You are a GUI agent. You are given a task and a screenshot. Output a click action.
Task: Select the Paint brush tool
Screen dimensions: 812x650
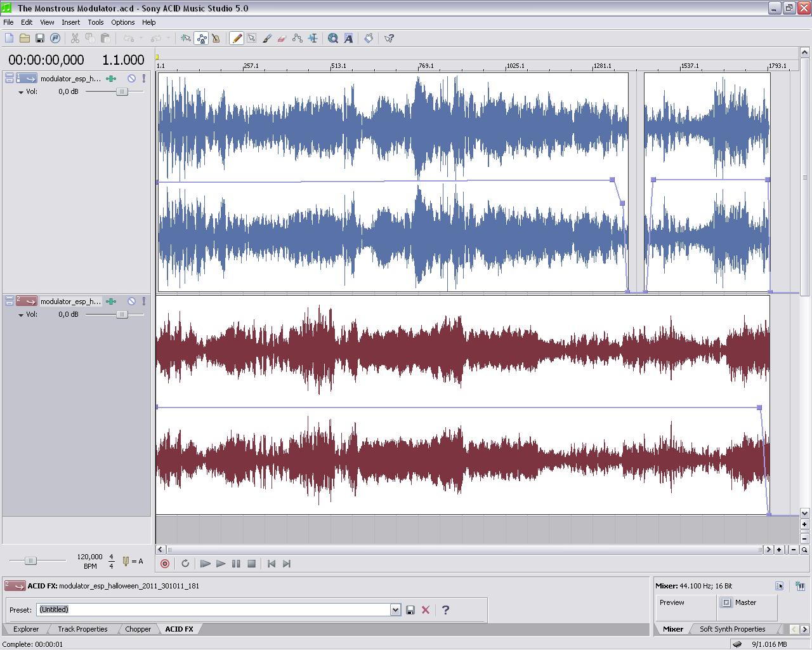coord(266,38)
